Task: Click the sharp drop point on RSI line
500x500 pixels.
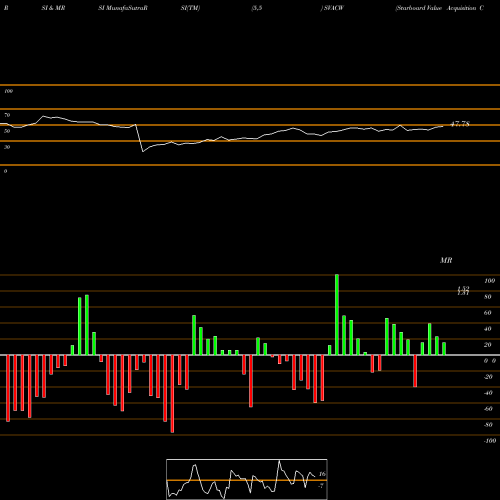Action: click(x=143, y=152)
